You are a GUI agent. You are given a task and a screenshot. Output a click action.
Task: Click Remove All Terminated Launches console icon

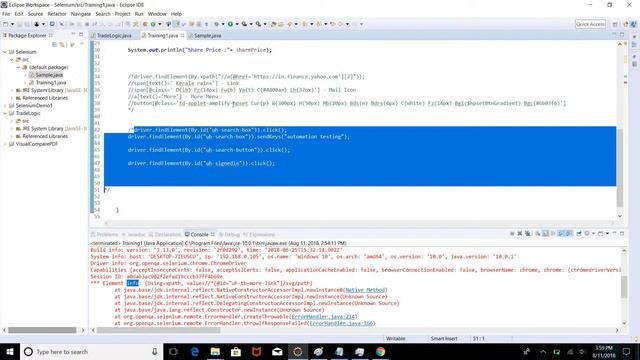coord(527,233)
